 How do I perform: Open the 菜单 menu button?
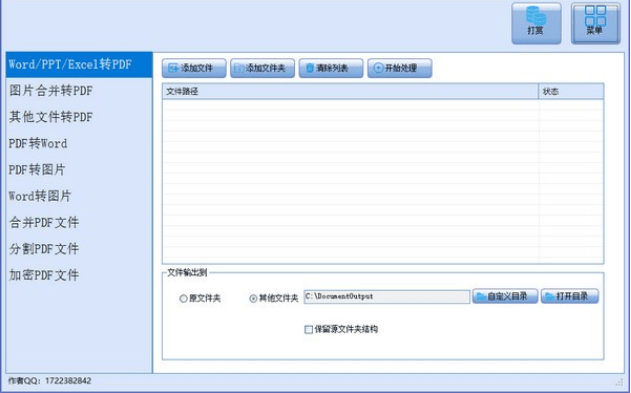click(x=596, y=23)
